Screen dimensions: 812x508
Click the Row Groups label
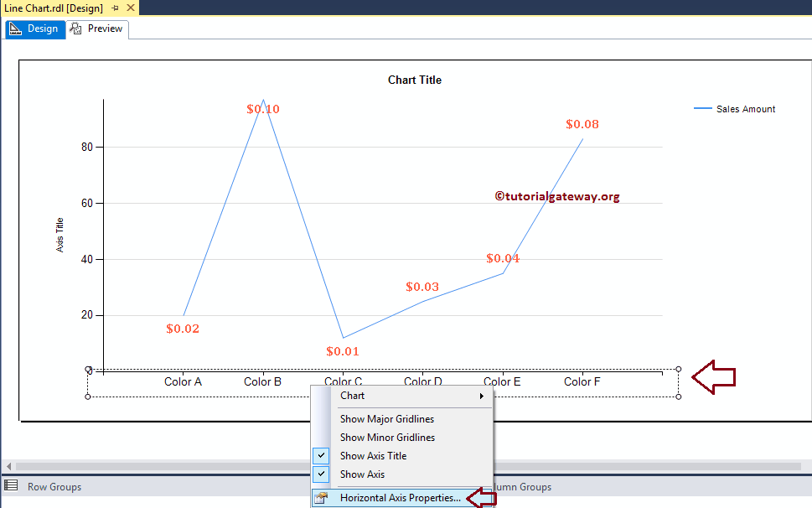54,486
